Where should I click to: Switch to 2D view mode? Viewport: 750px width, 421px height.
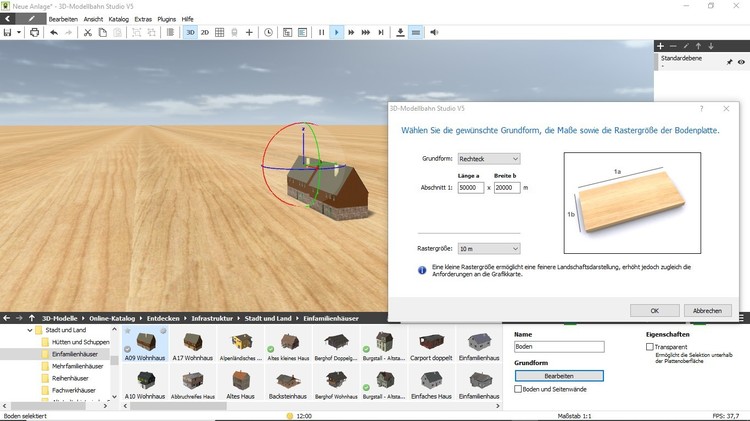pos(205,32)
